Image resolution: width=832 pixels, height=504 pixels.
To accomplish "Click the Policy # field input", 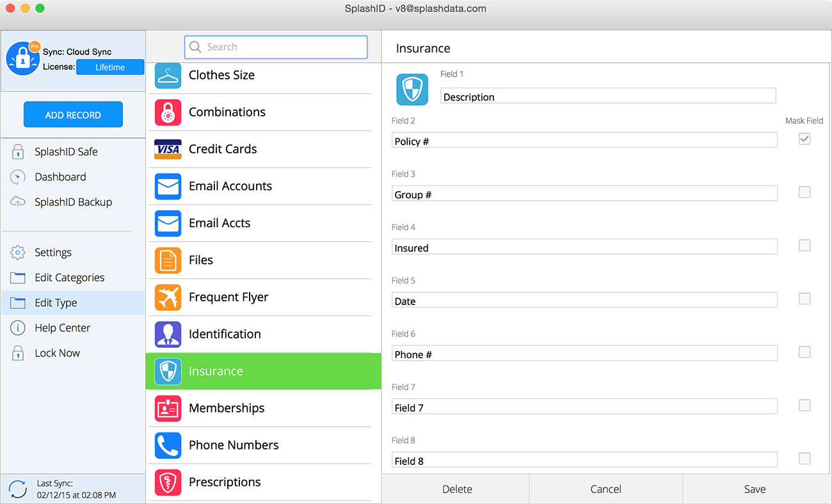I will point(584,141).
